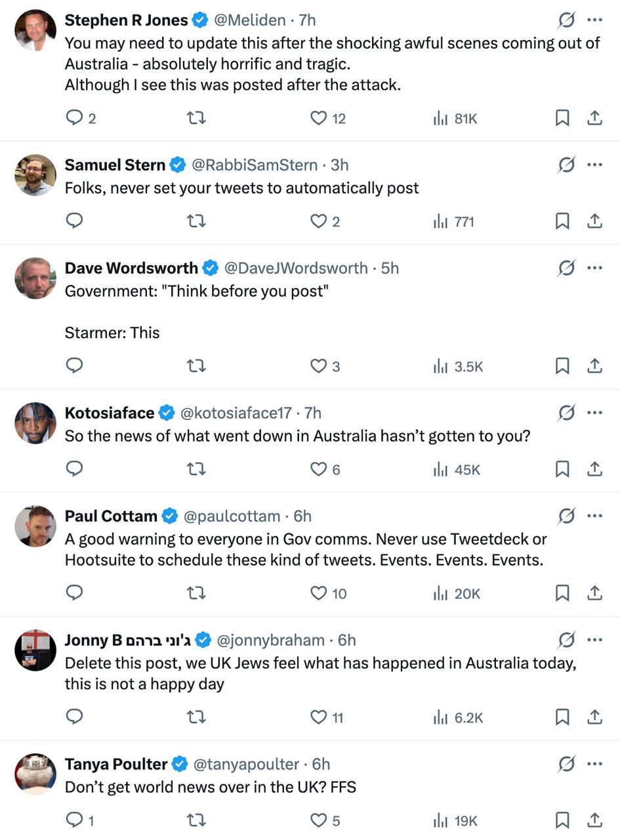The width and height of the screenshot is (620, 840).
Task: Share Stephen R Jones's tweet
Action: (594, 118)
